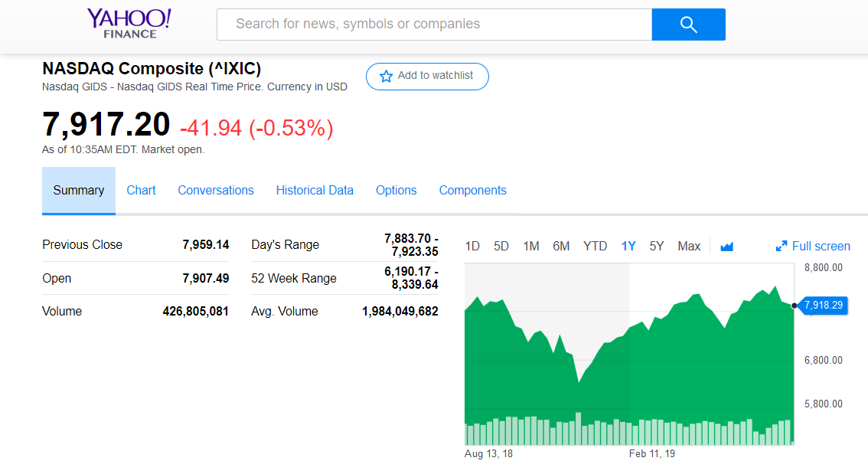
Task: Focus the search for news, symbols field
Action: point(434,25)
